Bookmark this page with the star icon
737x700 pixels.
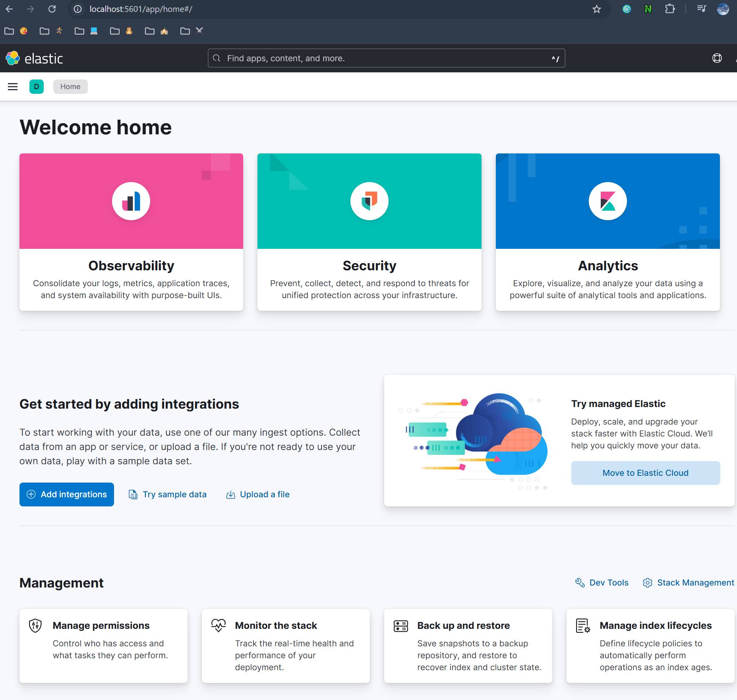[596, 9]
